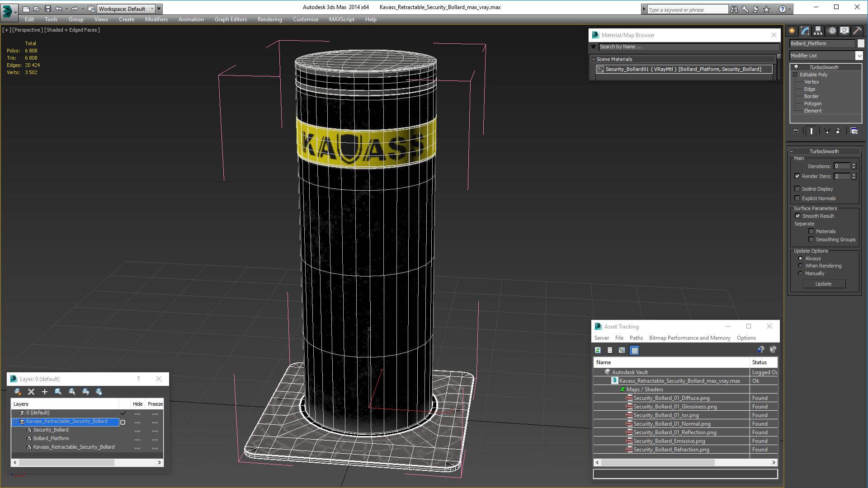Click the Update button

[824, 284]
